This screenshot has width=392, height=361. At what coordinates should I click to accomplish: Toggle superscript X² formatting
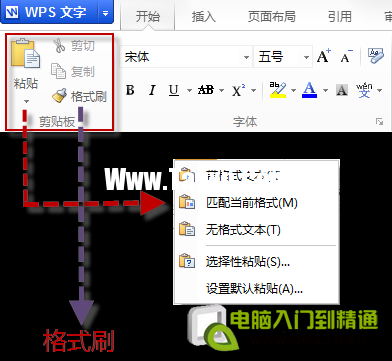[x=238, y=90]
